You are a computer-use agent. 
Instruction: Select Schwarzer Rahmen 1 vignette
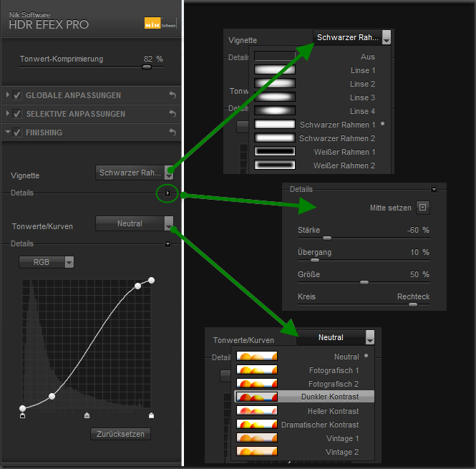pyautogui.click(x=320, y=125)
